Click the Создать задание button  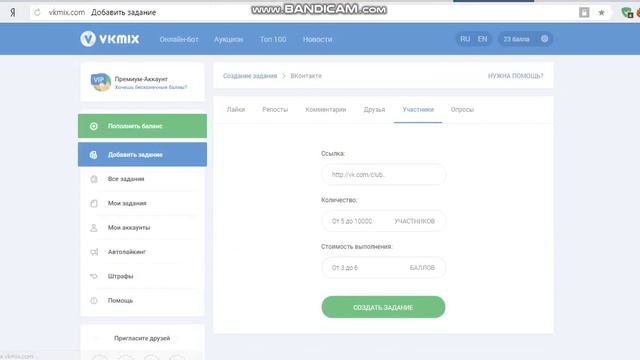click(383, 307)
